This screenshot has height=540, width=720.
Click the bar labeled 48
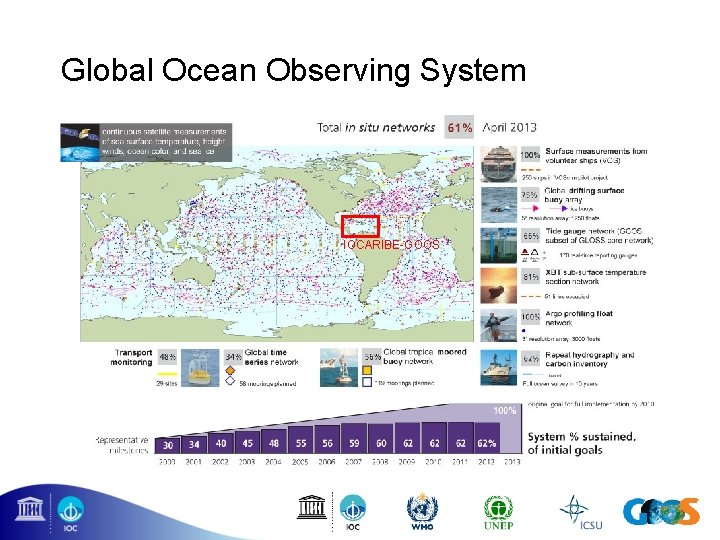pyautogui.click(x=274, y=440)
